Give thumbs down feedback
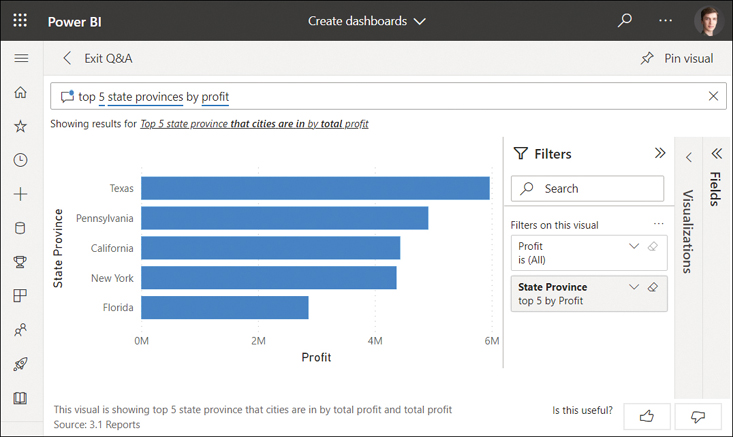Image resolution: width=733 pixels, height=437 pixels. click(697, 415)
